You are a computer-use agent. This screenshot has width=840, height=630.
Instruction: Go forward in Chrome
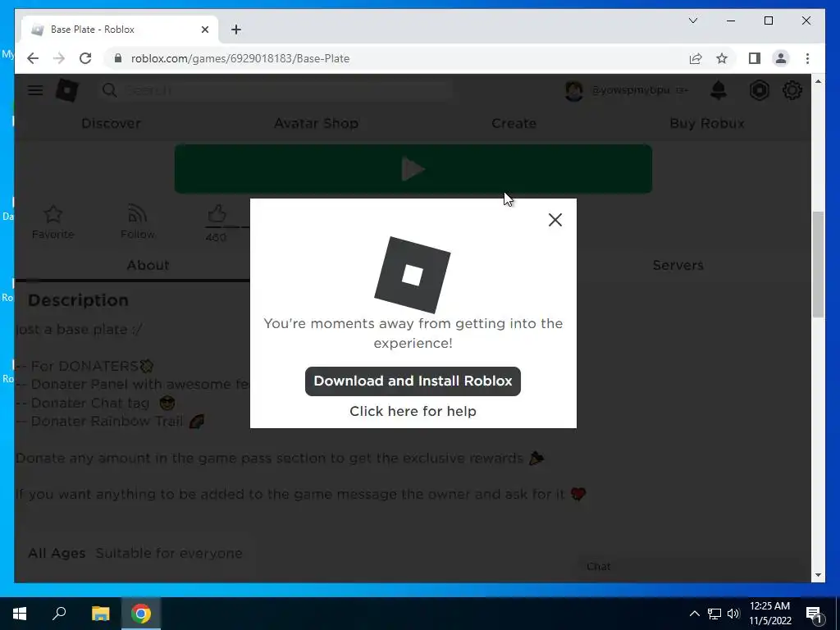click(59, 58)
